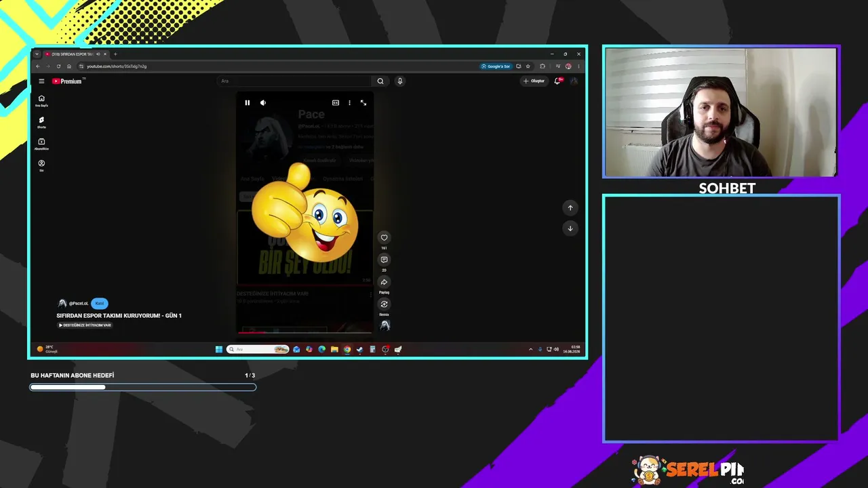868x488 pixels.
Task: Go to the previous Short with up arrow
Action: coord(570,208)
